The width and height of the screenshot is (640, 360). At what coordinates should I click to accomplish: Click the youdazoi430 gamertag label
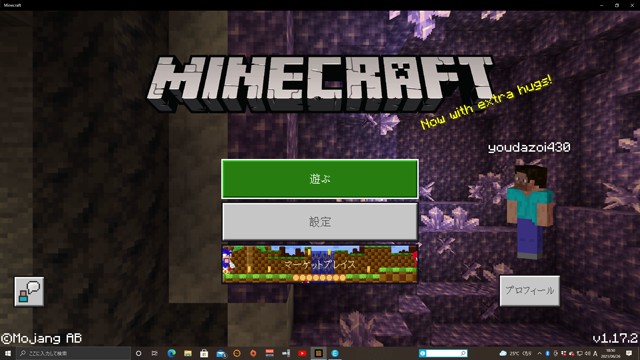529,147
